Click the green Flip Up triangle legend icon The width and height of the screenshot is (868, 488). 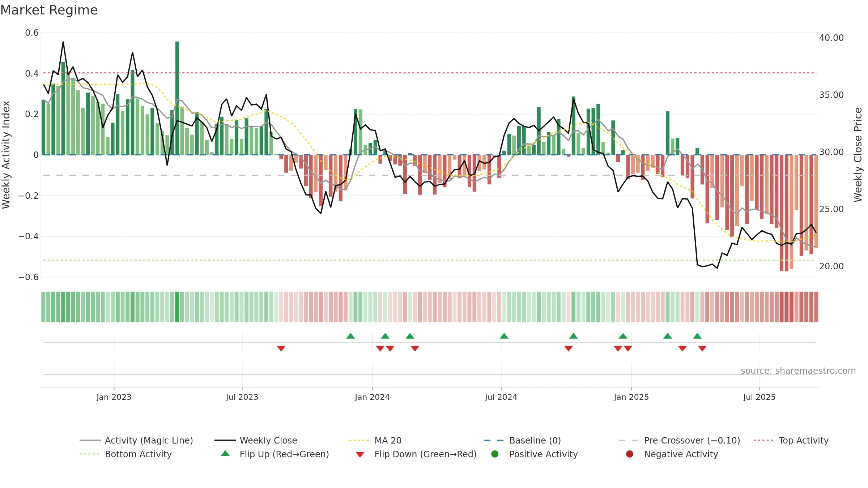point(225,453)
